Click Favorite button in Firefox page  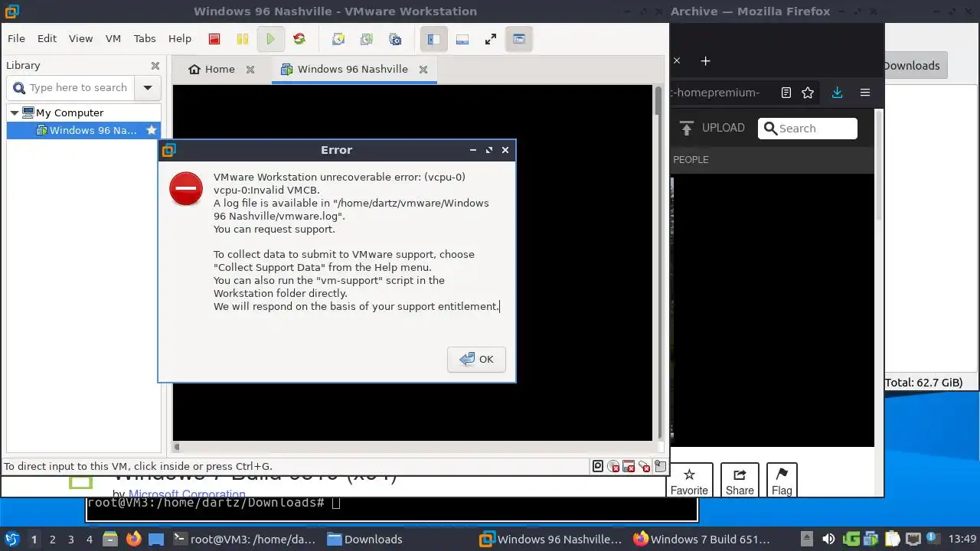(x=689, y=481)
